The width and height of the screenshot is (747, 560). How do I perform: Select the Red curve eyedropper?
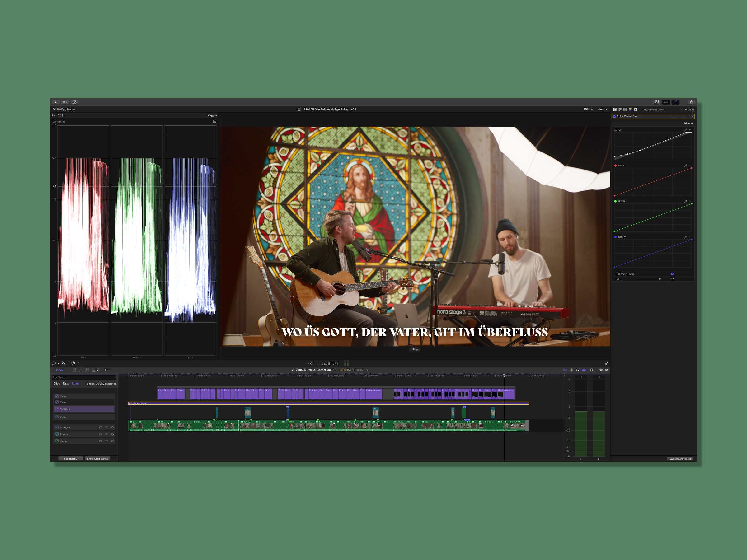click(x=686, y=166)
